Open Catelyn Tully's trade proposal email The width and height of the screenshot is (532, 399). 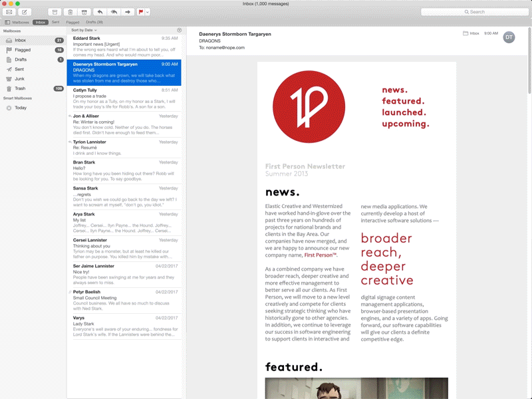click(x=124, y=98)
